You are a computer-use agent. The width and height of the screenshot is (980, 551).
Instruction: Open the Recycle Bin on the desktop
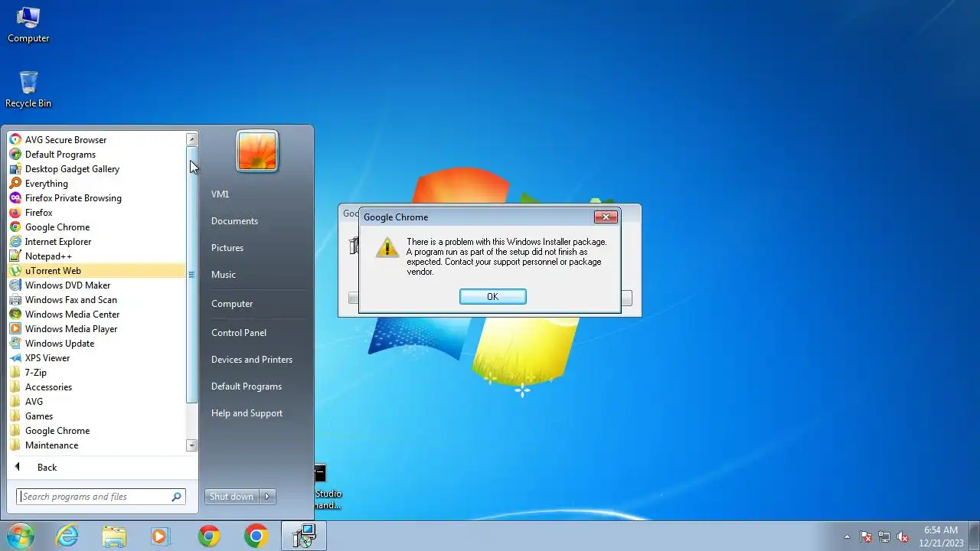pos(28,89)
